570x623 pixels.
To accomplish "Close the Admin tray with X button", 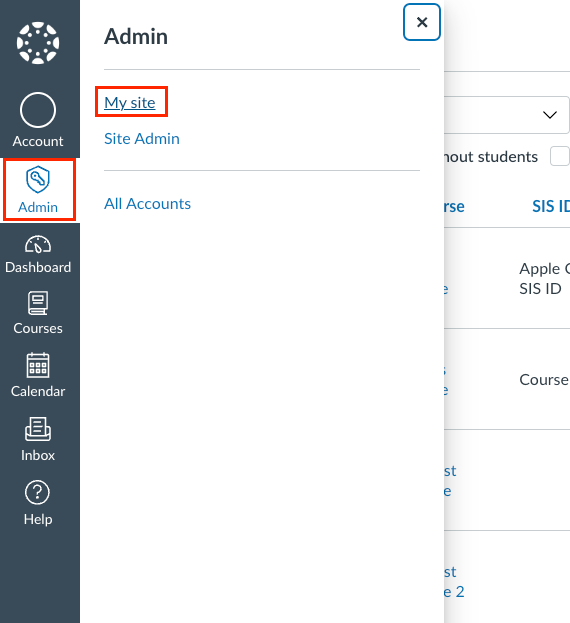I will [422, 22].
